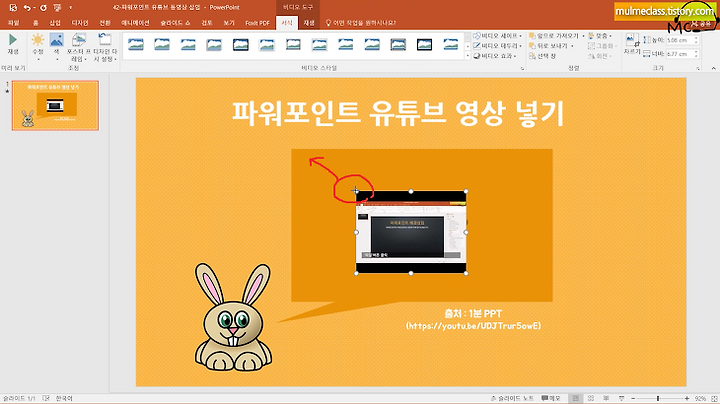Open the 파일 file tab

(14, 23)
